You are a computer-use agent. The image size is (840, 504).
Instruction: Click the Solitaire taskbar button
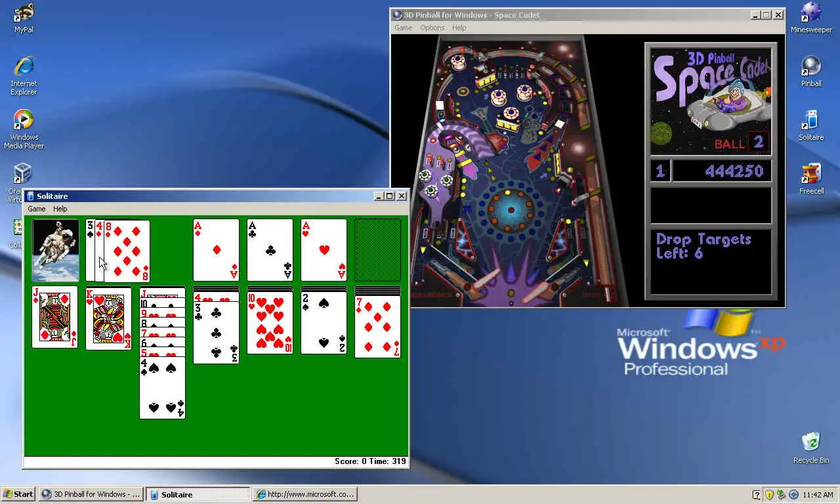click(198, 494)
